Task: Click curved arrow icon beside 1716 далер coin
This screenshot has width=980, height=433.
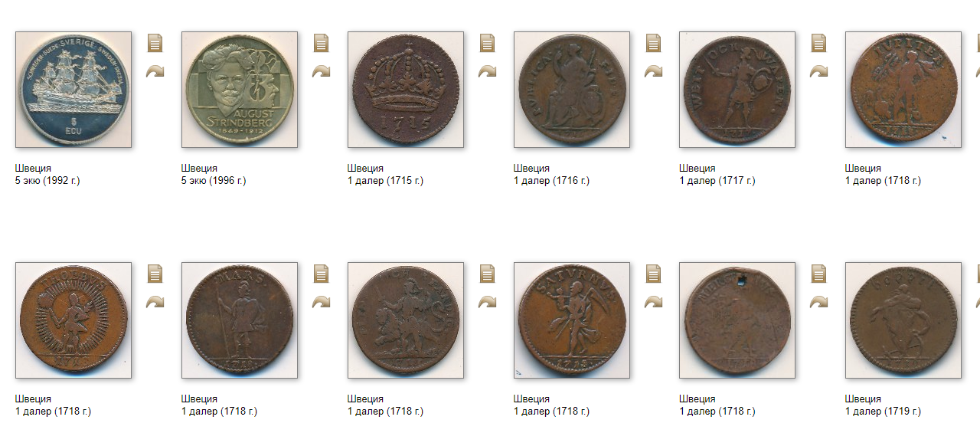Action: click(x=654, y=71)
